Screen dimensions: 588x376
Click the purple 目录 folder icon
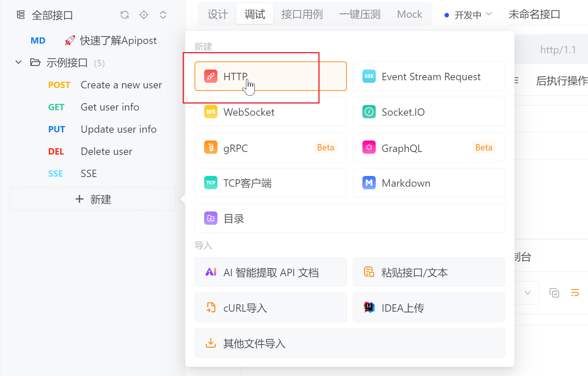[211, 218]
